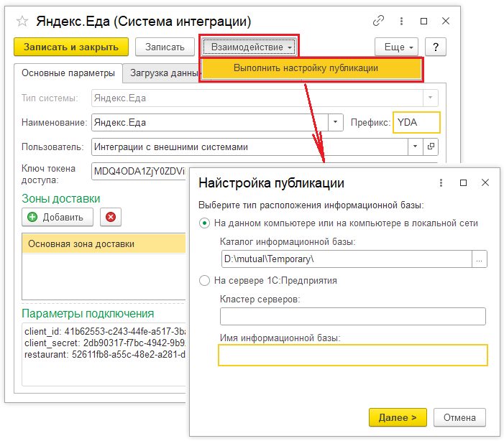
Task: Click the Кластер серверов input field
Action: coord(353,316)
